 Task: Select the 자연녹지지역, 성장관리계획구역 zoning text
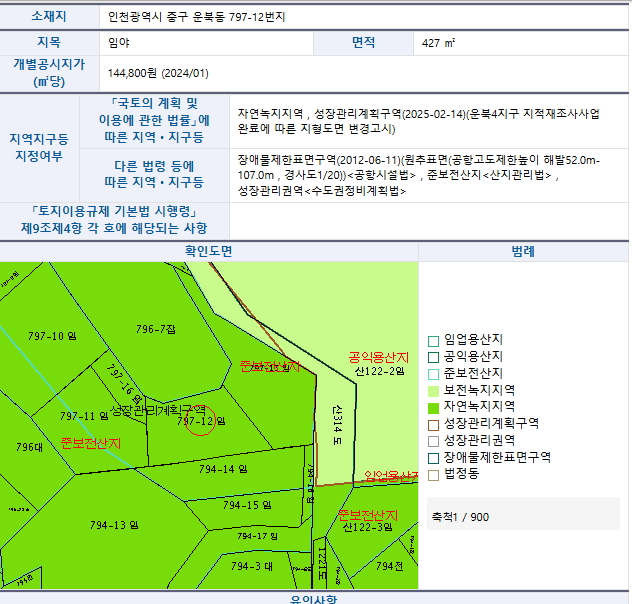point(418,121)
